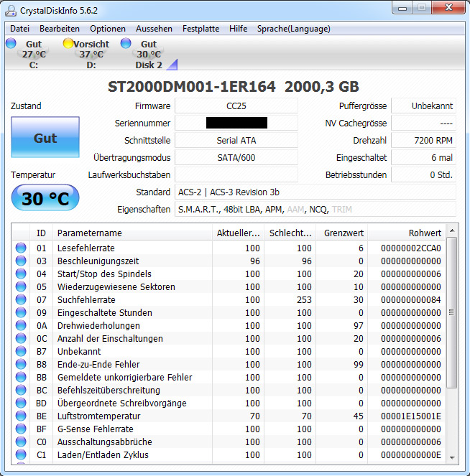Click status orb for Start/Stop des Spindels
The height and width of the screenshot is (476, 470).
[21, 274]
